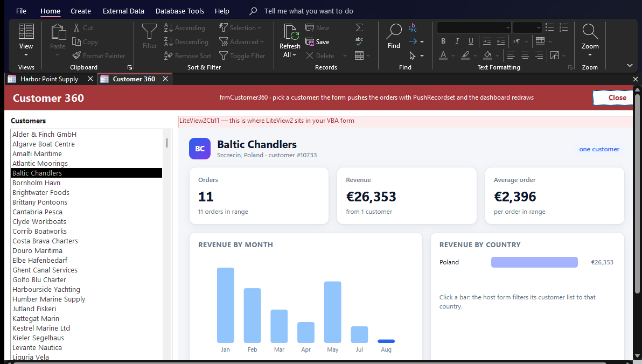Viewport: 642px width, 364px height.
Task: Toggle the Bullets list button
Action: click(550, 27)
